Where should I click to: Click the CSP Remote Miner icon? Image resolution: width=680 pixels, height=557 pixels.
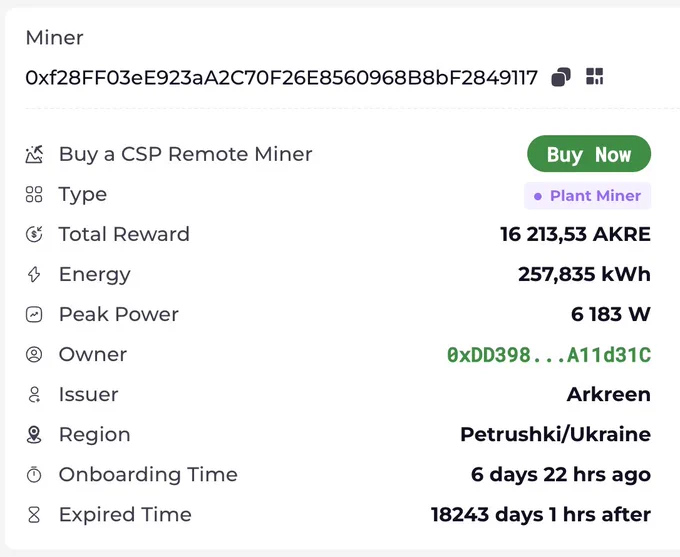pos(34,154)
